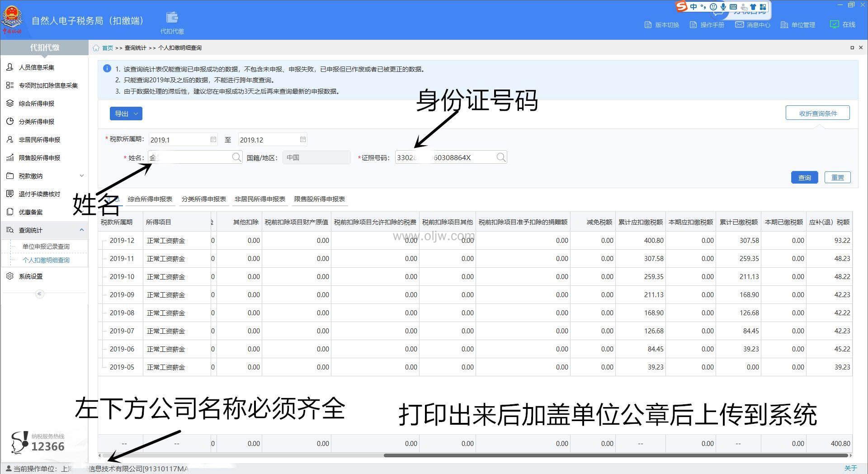
Task: Click the 重置 reset button
Action: click(837, 178)
